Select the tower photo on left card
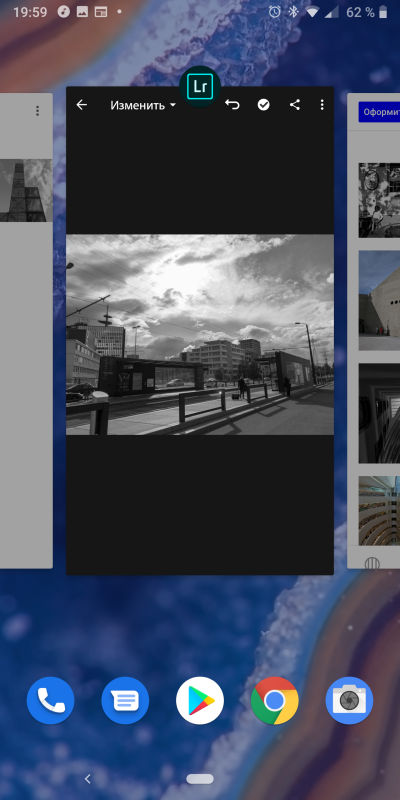 pos(26,190)
